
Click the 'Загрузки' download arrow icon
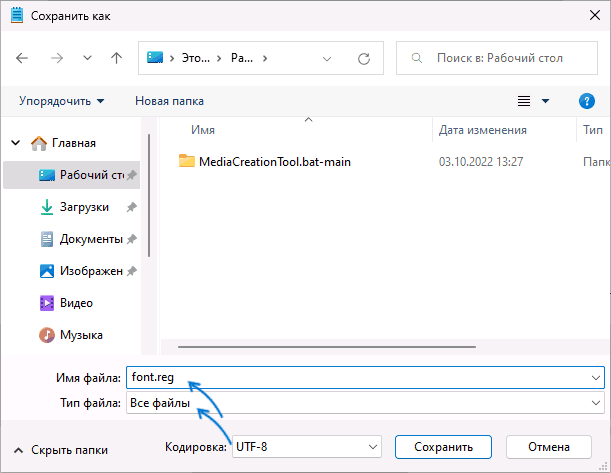click(x=47, y=207)
